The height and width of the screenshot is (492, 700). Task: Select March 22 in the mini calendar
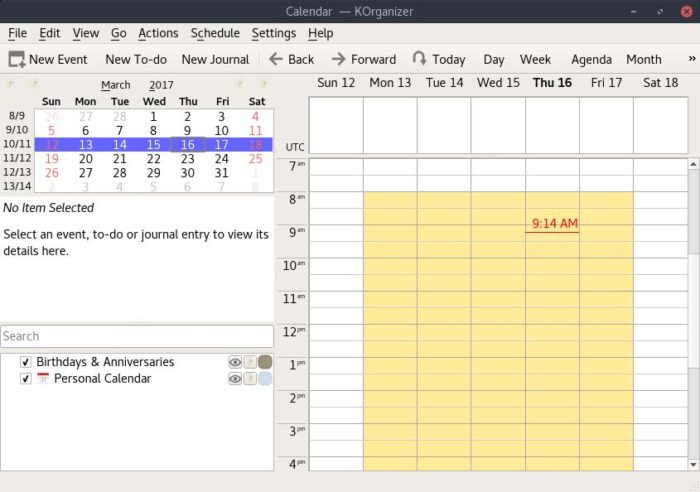pos(154,159)
